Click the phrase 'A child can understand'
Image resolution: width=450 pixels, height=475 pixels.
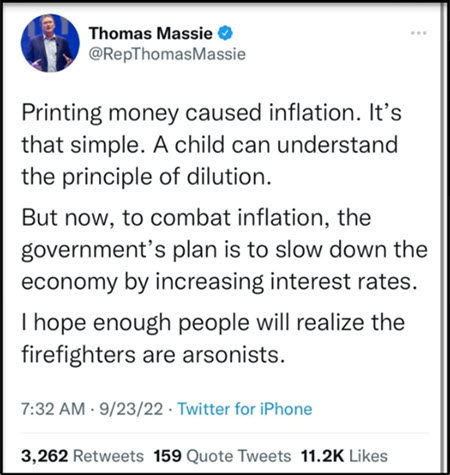coord(276,145)
